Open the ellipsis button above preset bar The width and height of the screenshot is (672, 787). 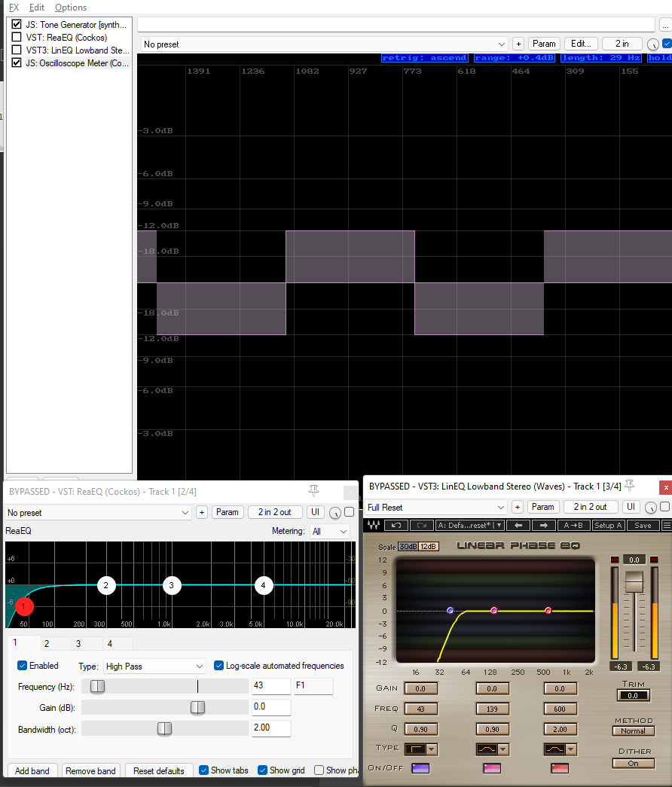coord(665,25)
